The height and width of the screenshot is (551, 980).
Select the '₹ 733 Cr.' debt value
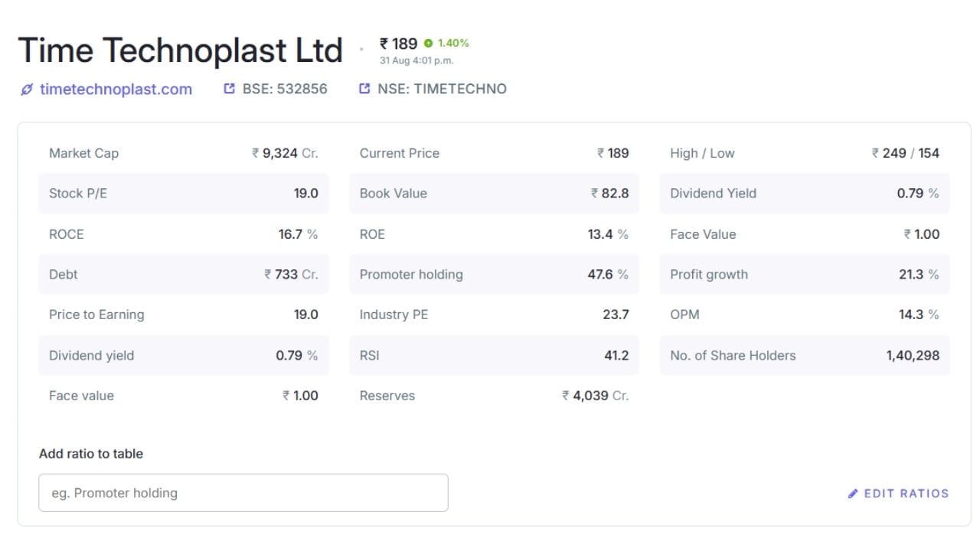pyautogui.click(x=291, y=275)
